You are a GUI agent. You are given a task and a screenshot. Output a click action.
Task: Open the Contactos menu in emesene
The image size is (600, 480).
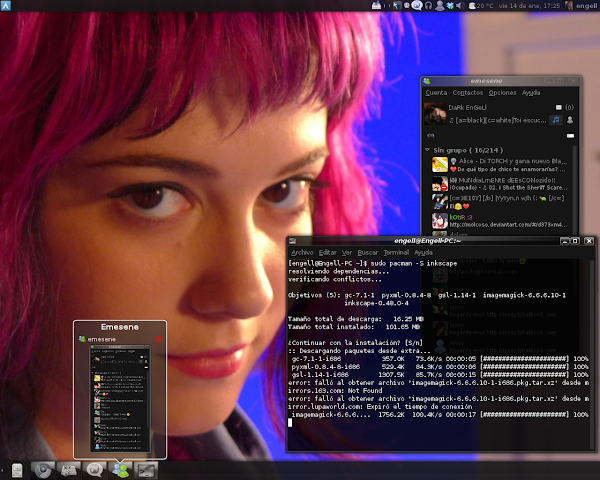(x=468, y=93)
